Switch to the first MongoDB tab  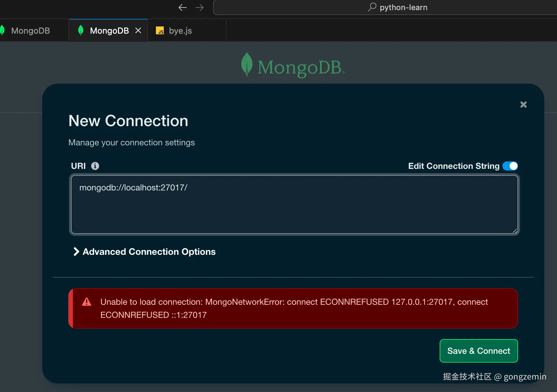(x=30, y=31)
